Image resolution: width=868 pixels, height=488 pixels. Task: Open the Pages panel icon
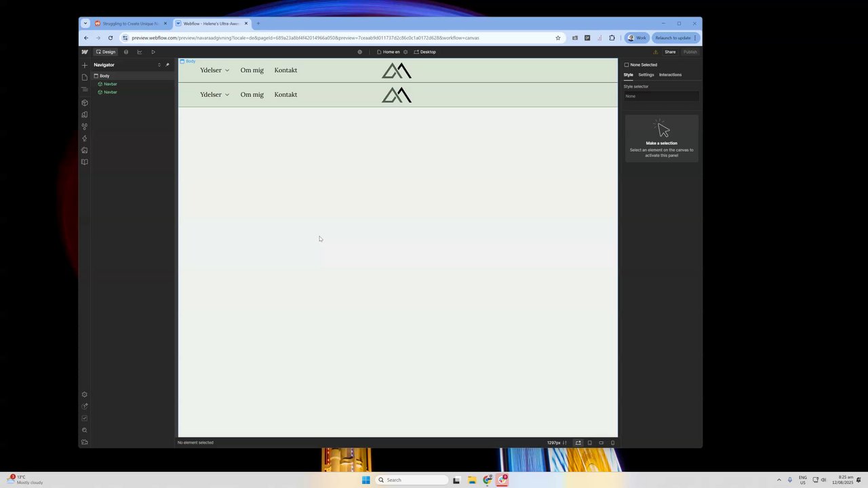click(84, 77)
